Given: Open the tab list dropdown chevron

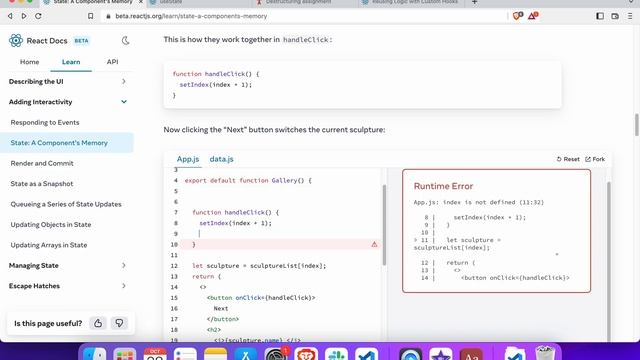Looking at the screenshot, I should click(x=631, y=2).
